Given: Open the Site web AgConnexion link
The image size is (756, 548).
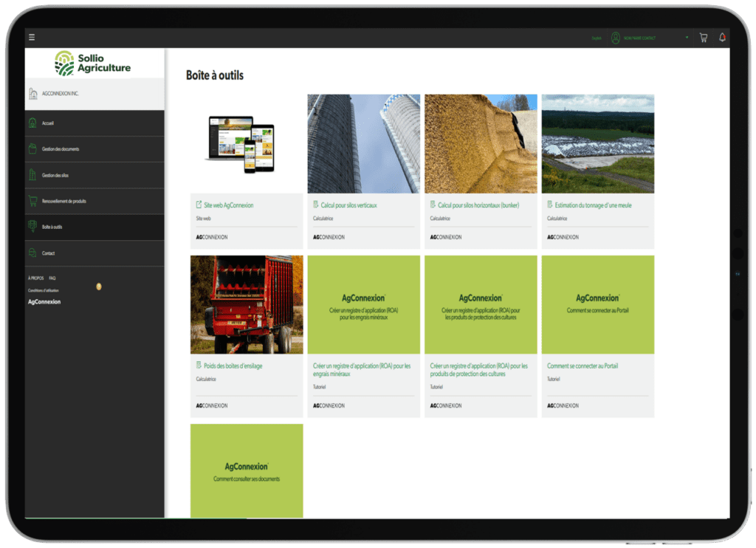Looking at the screenshot, I should (x=228, y=205).
